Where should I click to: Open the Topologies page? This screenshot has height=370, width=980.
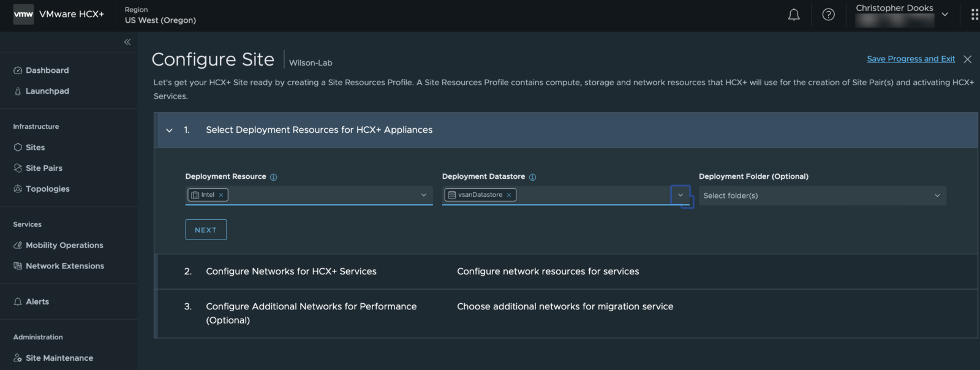point(48,189)
